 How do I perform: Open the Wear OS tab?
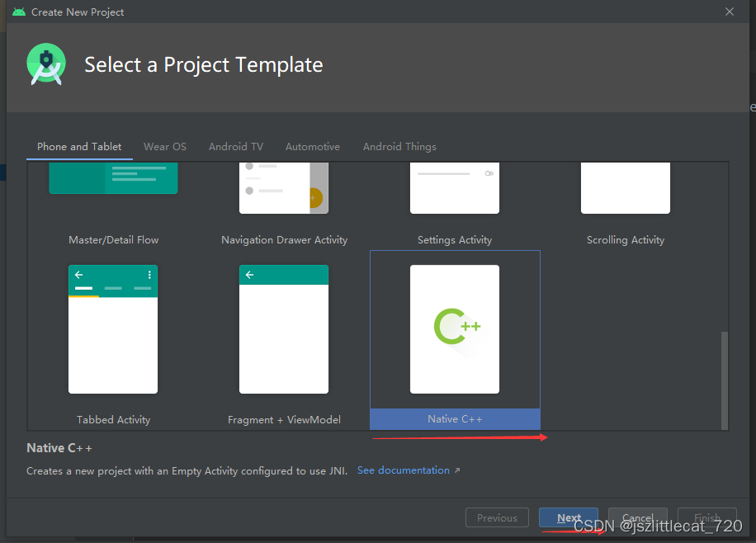click(165, 147)
